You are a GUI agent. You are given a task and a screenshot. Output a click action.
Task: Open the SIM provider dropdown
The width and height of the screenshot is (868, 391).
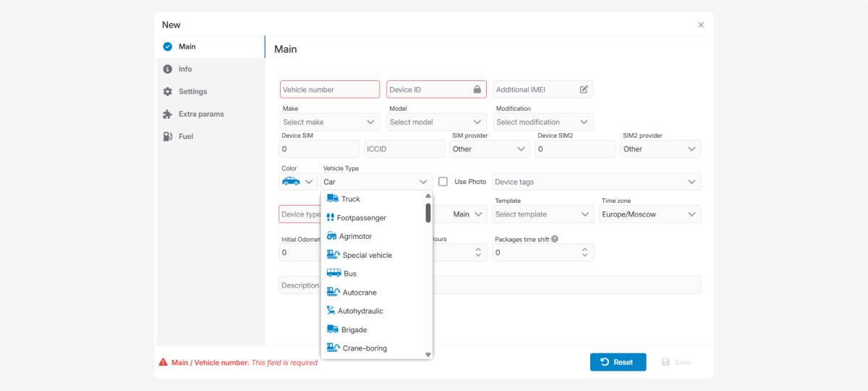click(x=490, y=149)
